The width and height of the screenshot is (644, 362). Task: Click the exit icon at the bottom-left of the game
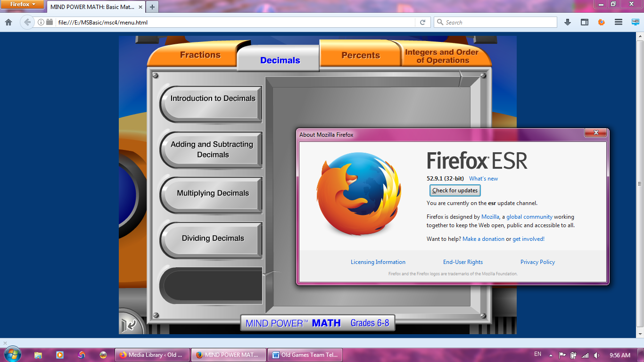pos(128,325)
